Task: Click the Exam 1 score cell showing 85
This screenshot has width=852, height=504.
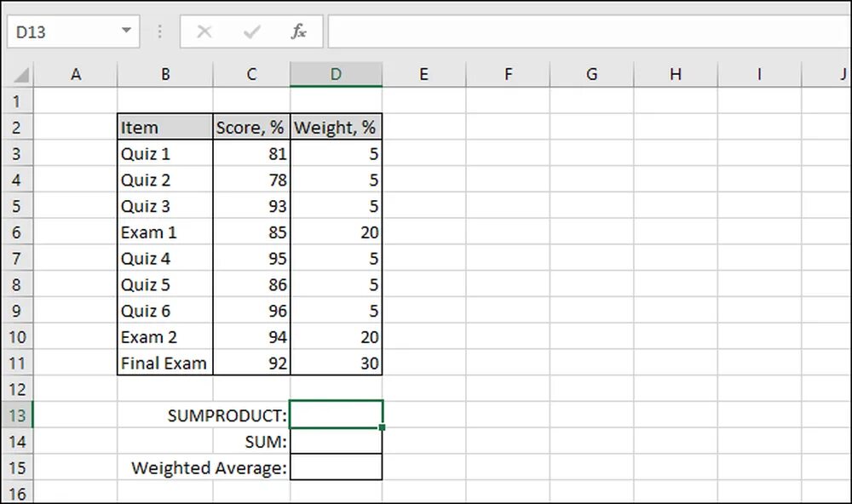Action: tap(251, 232)
